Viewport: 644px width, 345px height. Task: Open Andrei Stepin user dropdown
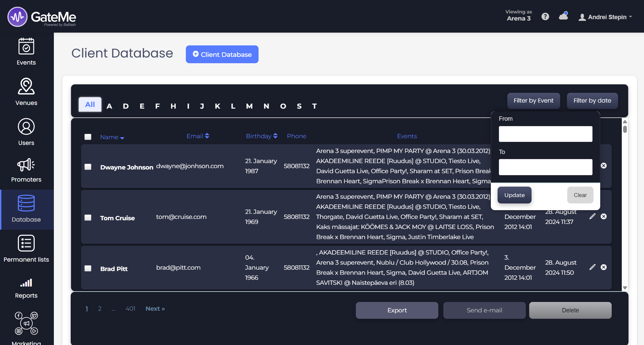(605, 17)
